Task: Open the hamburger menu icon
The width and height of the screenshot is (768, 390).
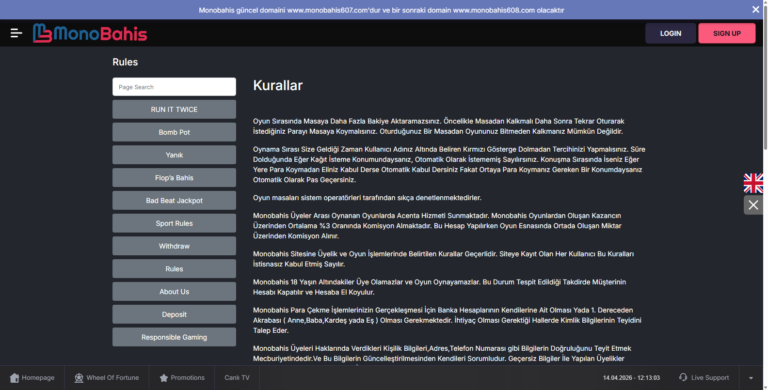Action: pyautogui.click(x=16, y=33)
